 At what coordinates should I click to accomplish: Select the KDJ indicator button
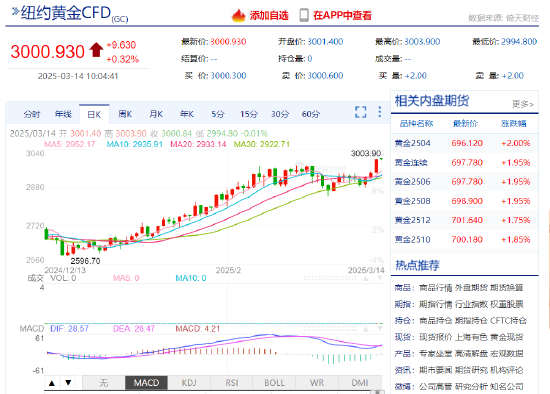189,383
